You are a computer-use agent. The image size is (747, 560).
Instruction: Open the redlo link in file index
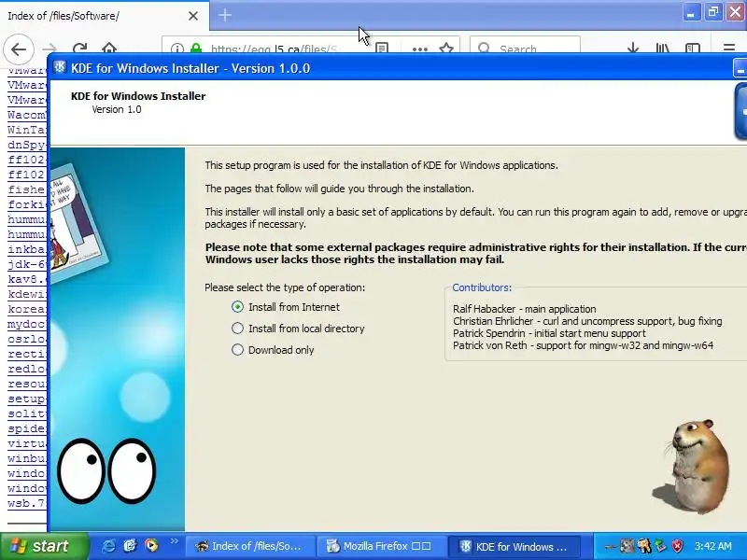tap(27, 369)
